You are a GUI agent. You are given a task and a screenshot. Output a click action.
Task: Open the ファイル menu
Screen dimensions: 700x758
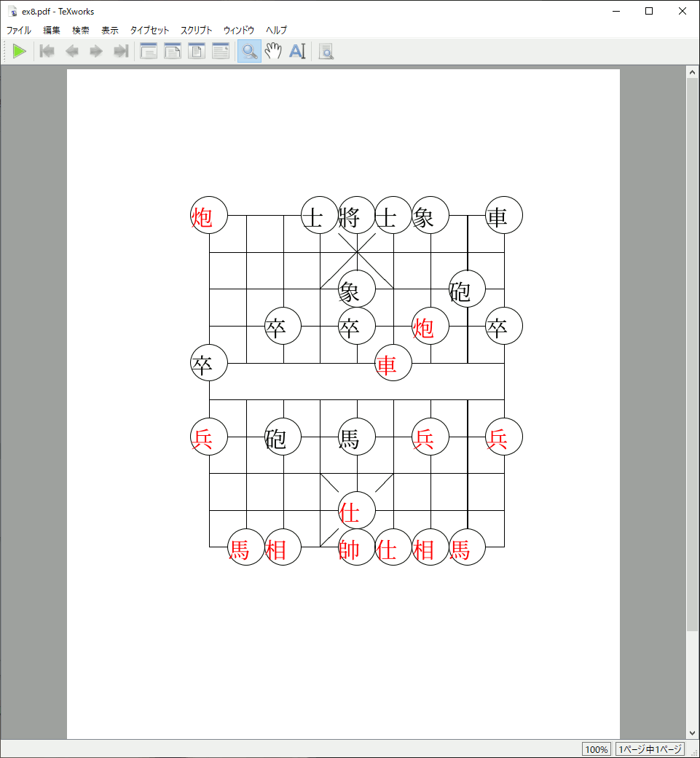click(x=19, y=30)
